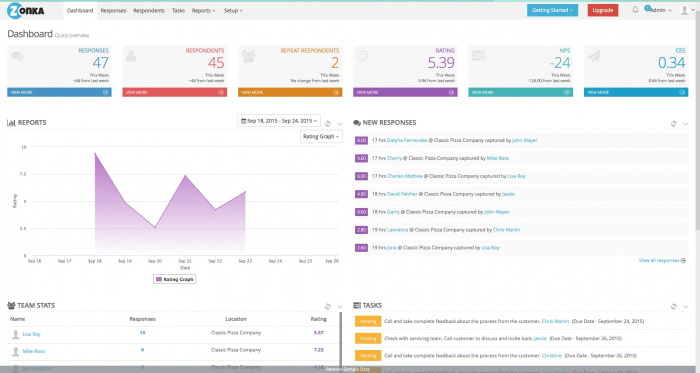700x373 pixels.
Task: Refresh the Team Stats panel
Action: [x=328, y=307]
